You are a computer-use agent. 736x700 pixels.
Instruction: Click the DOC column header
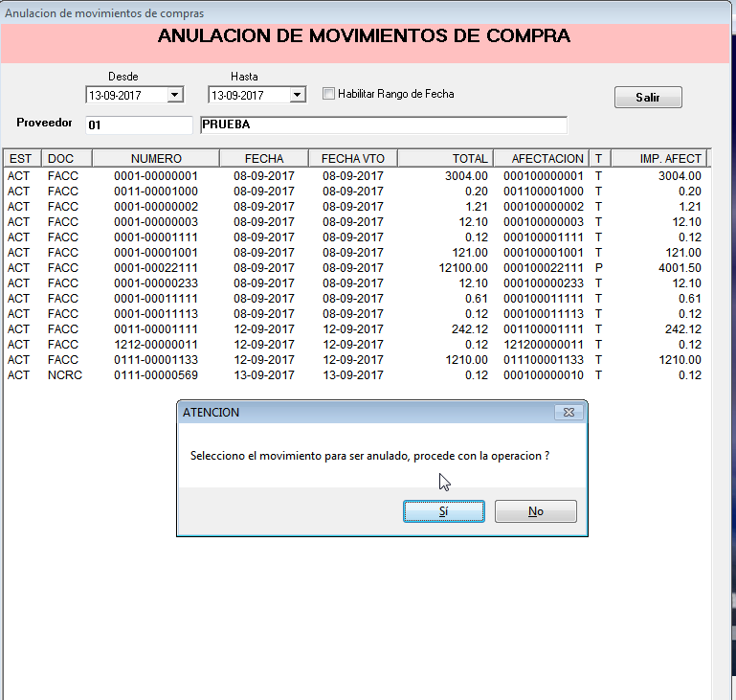67,159
